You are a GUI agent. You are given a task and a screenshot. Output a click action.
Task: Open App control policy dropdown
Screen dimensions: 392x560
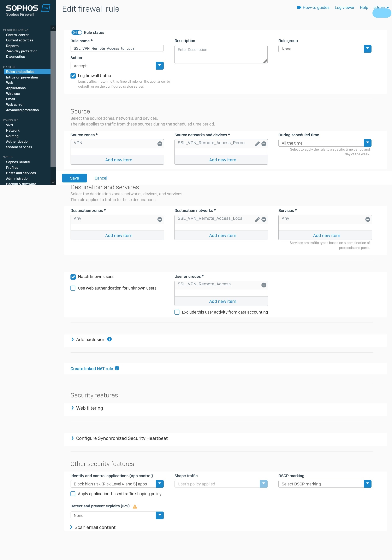click(117, 484)
